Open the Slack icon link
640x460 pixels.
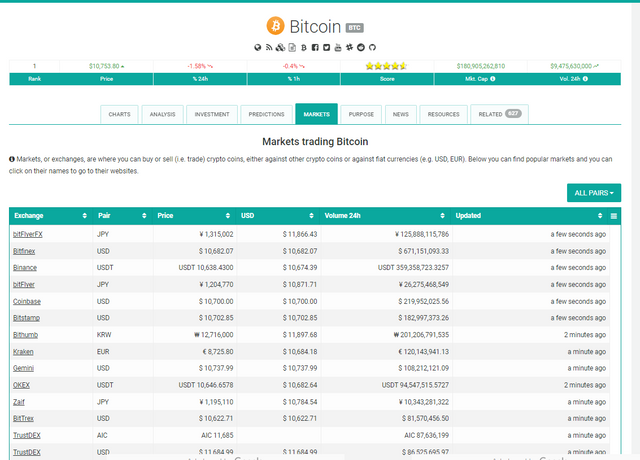click(x=349, y=48)
